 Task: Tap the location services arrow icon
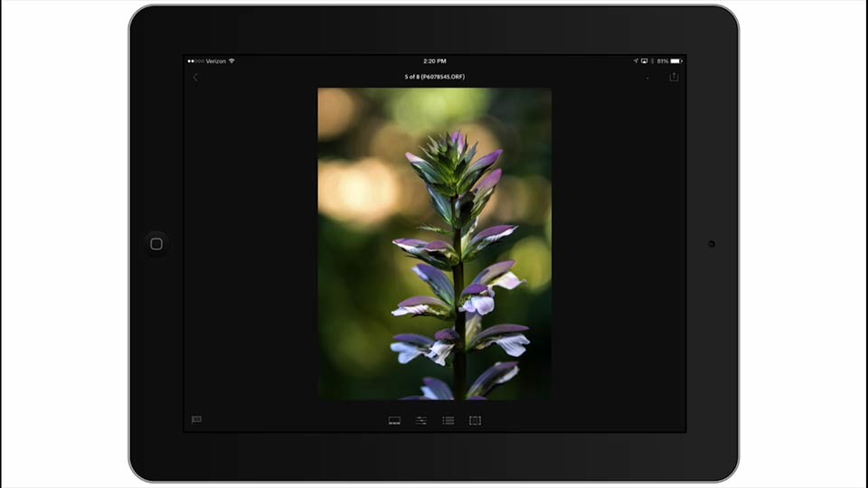(636, 61)
